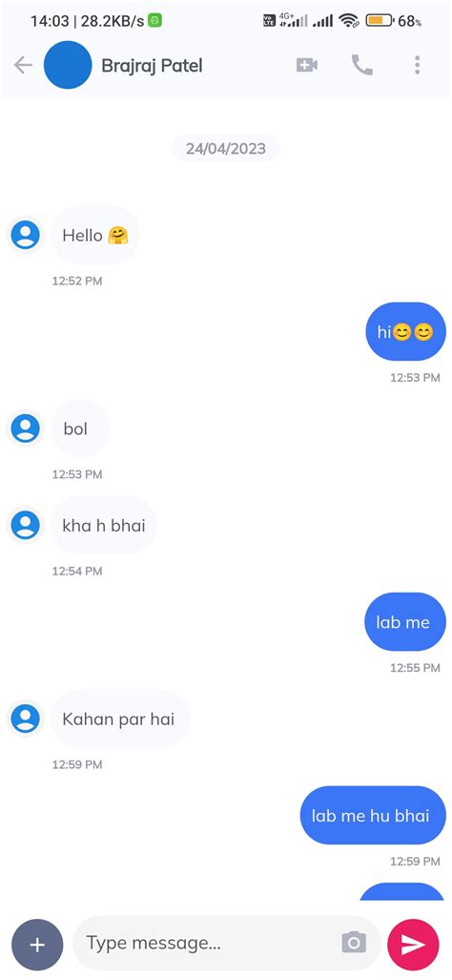Select the 'lab me' sent bubble
The height and width of the screenshot is (980, 452).
point(405,622)
